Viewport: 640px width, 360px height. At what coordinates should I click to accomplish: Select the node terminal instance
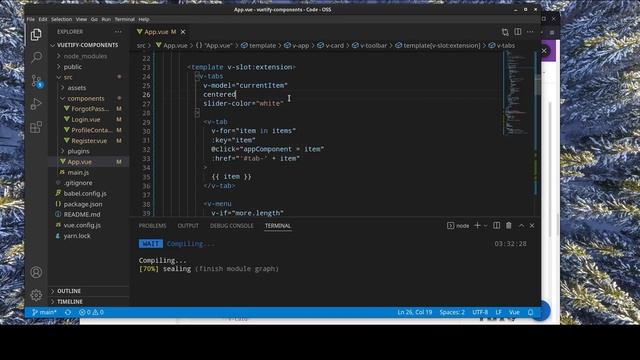pyautogui.click(x=458, y=225)
